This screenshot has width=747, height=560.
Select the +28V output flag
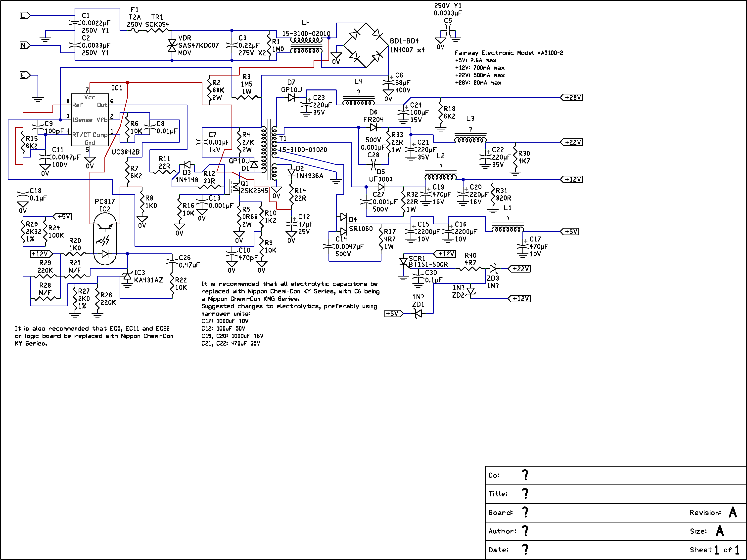[572, 97]
